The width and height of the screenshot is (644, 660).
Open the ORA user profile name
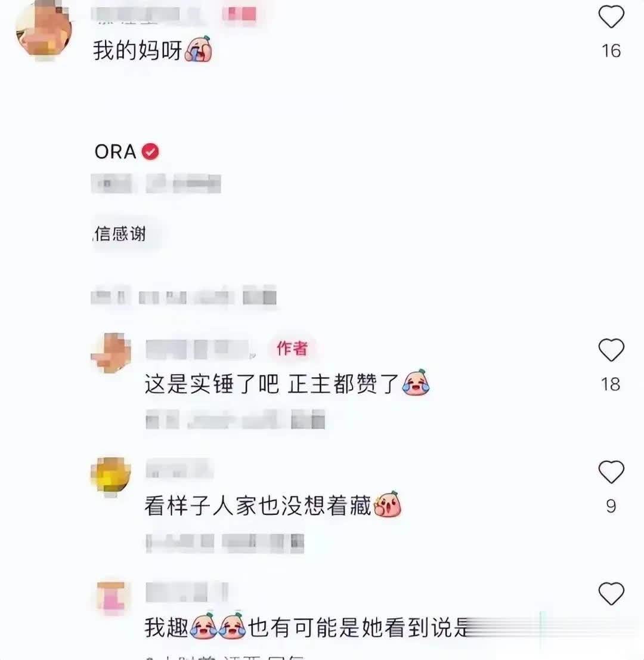115,152
